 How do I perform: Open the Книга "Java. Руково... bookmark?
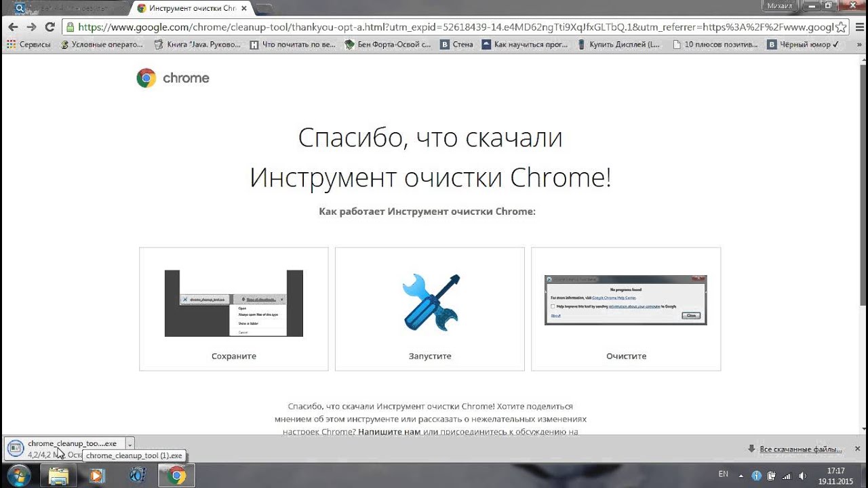197,45
